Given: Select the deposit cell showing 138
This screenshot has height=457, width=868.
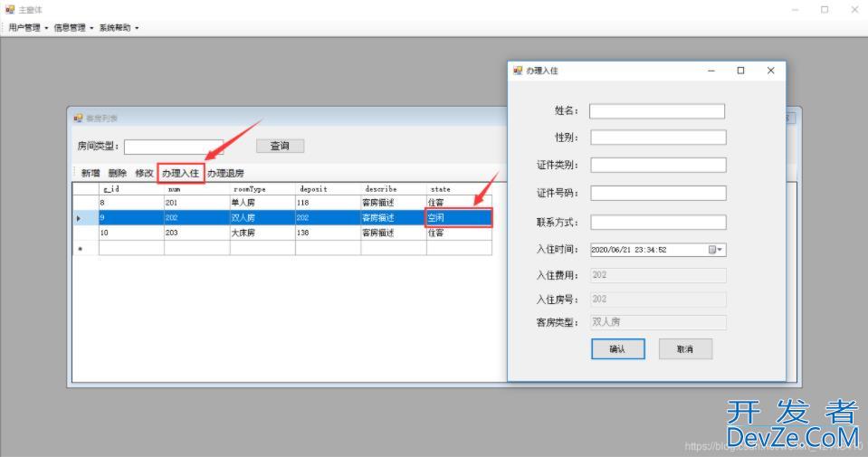Looking at the screenshot, I should point(328,233).
